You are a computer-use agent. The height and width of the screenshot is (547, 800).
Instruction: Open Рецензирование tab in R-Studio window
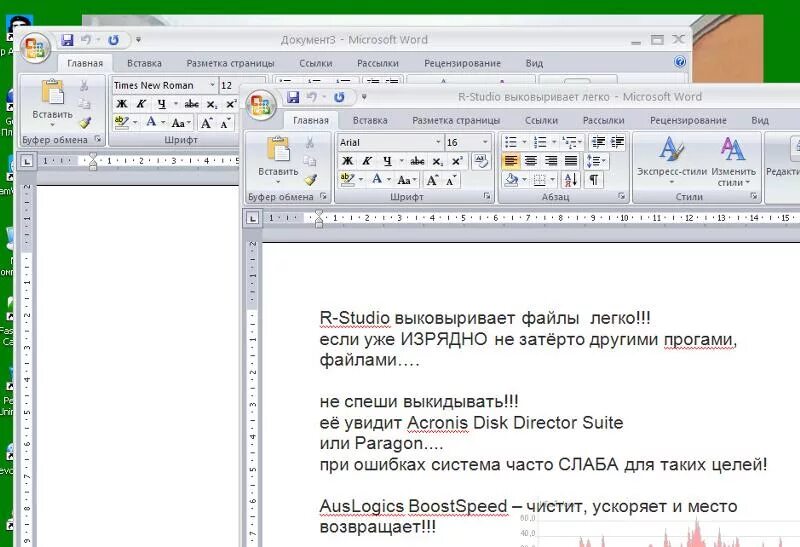click(x=688, y=120)
